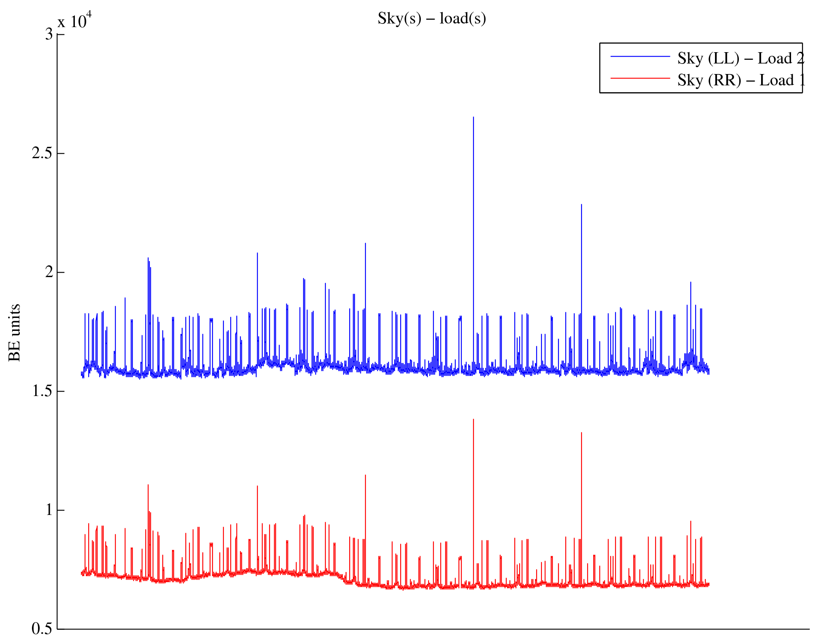Click the plot title 'Sky(s) – load(s)'

click(x=432, y=19)
